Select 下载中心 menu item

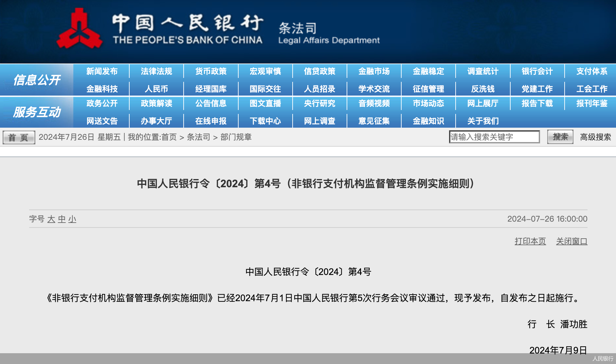pos(265,121)
